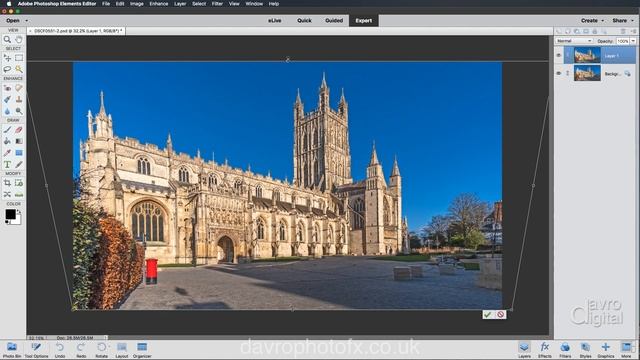Open the Layout dropdown
Screen dimensions: 640x360
[122, 350]
